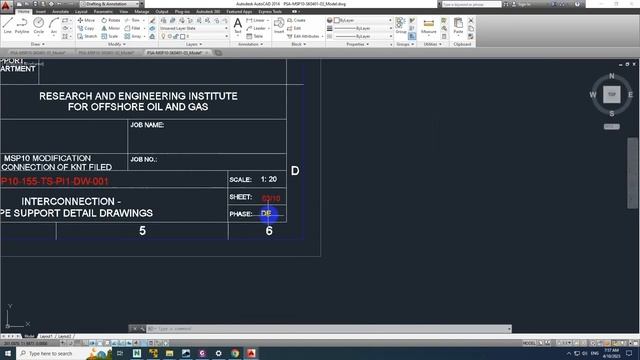Click the Scale tool in Modify panel
Screen dimensions: 640x360
[110, 36]
